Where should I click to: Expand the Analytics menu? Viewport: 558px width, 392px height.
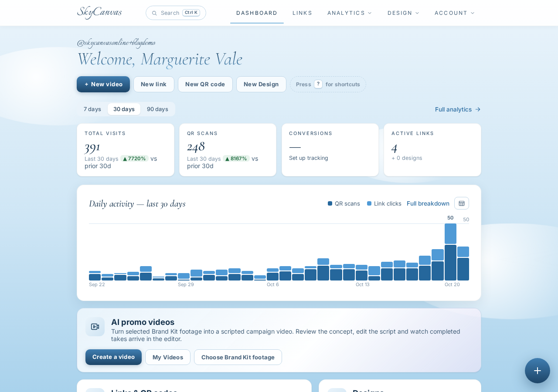click(x=350, y=13)
